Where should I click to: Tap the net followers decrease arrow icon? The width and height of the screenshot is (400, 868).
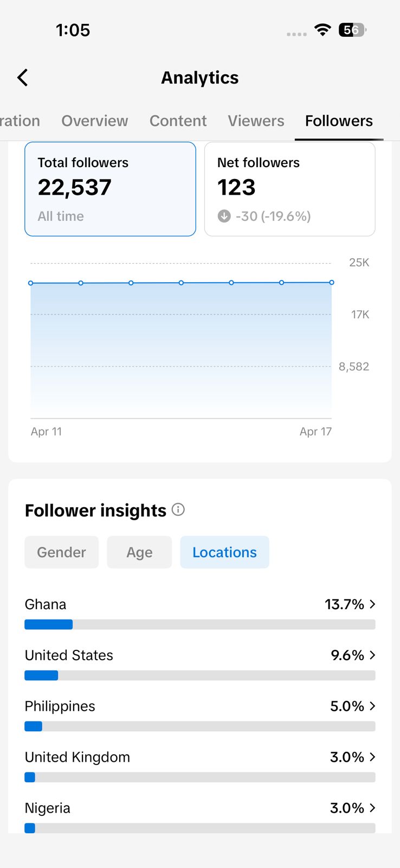tap(224, 216)
